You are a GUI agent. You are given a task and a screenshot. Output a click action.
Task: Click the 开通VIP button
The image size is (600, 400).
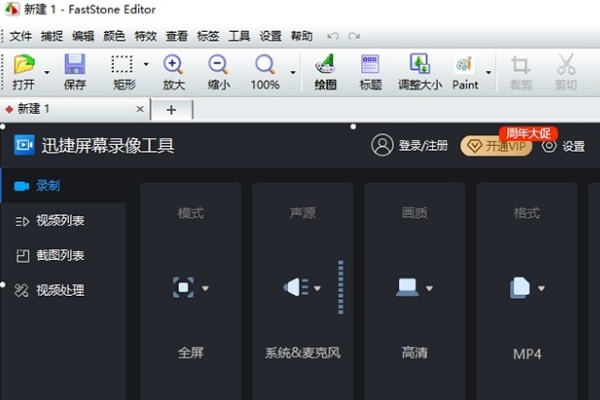point(496,146)
